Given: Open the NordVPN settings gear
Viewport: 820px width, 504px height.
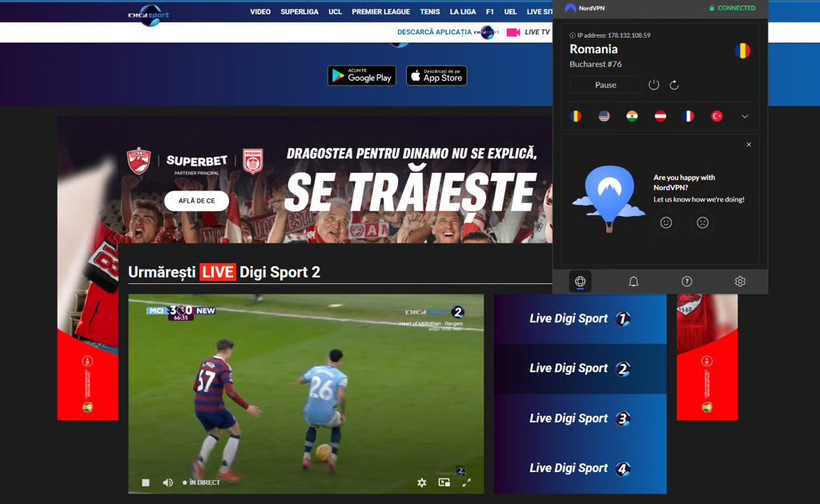Looking at the screenshot, I should click(740, 282).
